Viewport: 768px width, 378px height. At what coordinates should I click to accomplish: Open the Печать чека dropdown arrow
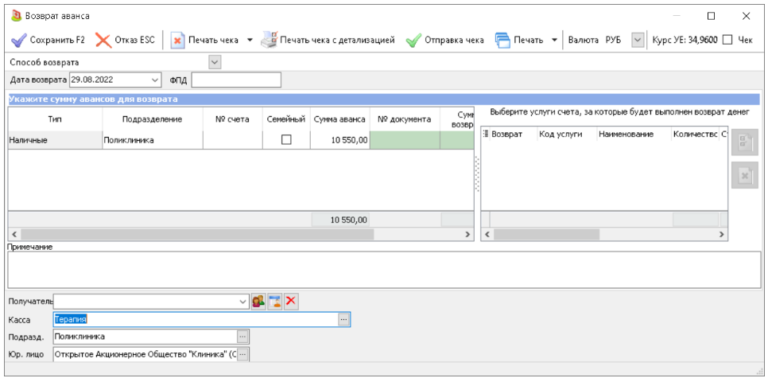coord(249,40)
